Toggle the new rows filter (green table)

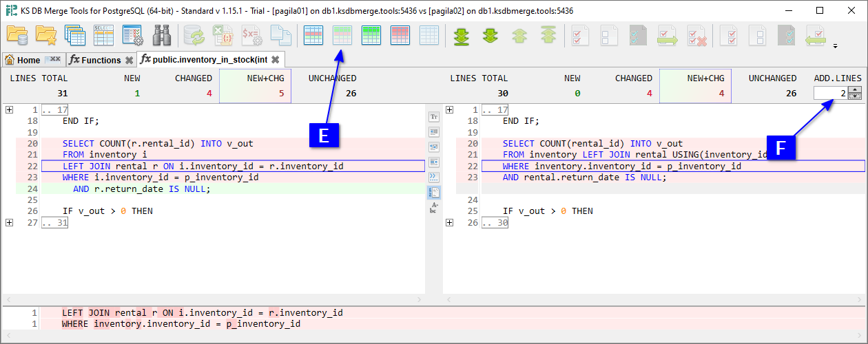coord(371,35)
